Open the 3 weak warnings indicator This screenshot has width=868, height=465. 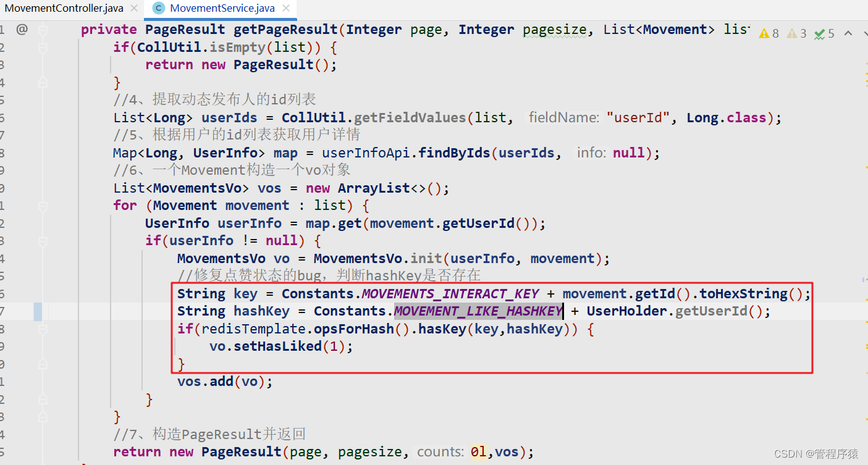tap(797, 33)
